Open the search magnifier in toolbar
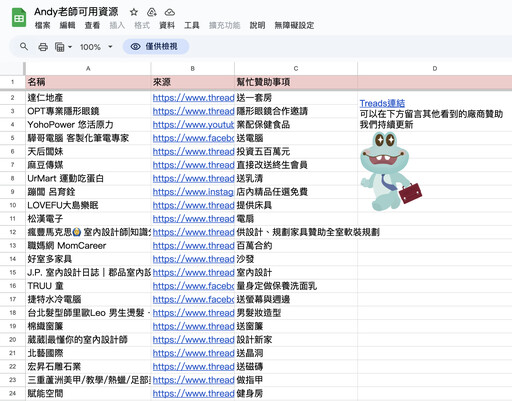The width and height of the screenshot is (512, 401). (x=24, y=47)
